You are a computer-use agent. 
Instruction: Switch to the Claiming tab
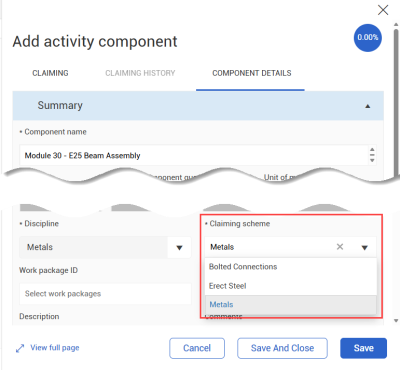(50, 73)
